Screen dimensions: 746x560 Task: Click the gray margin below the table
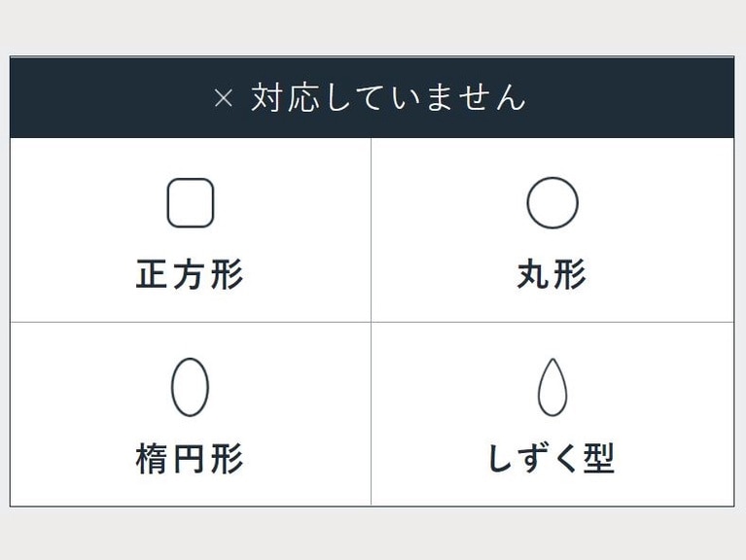(373, 534)
